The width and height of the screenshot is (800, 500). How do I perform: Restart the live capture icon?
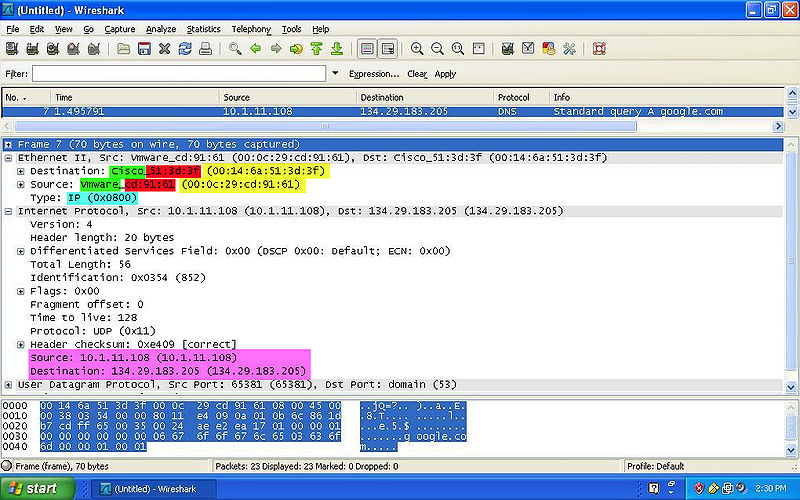pyautogui.click(x=94, y=49)
